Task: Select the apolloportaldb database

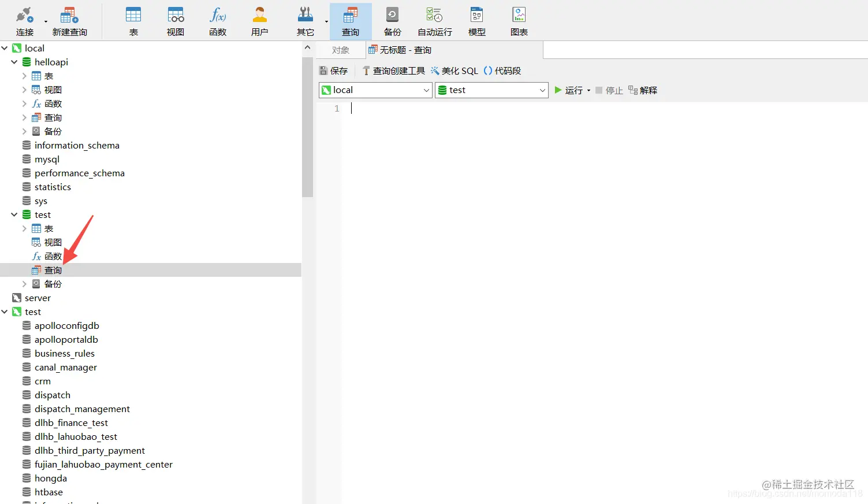Action: pyautogui.click(x=60, y=339)
